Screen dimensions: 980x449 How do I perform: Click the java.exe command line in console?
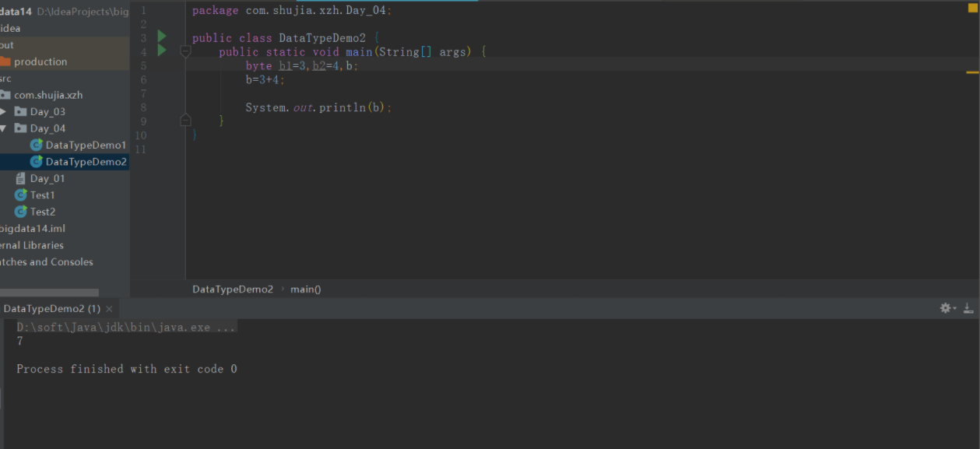click(126, 328)
